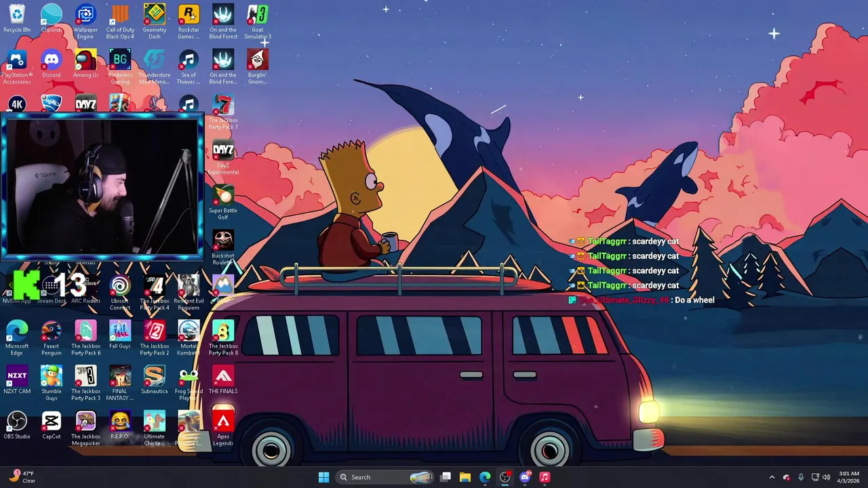Click the microphone icon in system tray

[801, 477]
